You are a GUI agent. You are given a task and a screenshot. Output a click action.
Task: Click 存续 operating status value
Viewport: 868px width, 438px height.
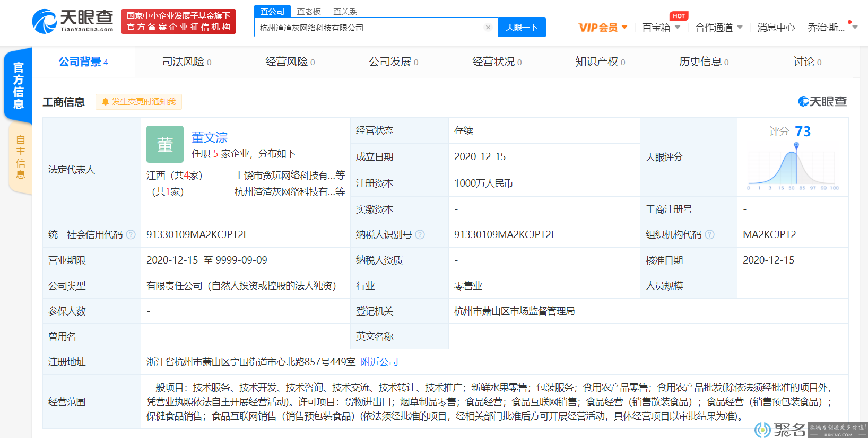464,130
